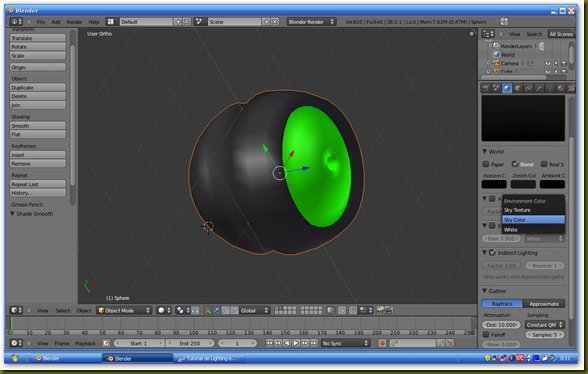Choose Sky Texture from the list
The height and width of the screenshot is (374, 588).
point(533,210)
